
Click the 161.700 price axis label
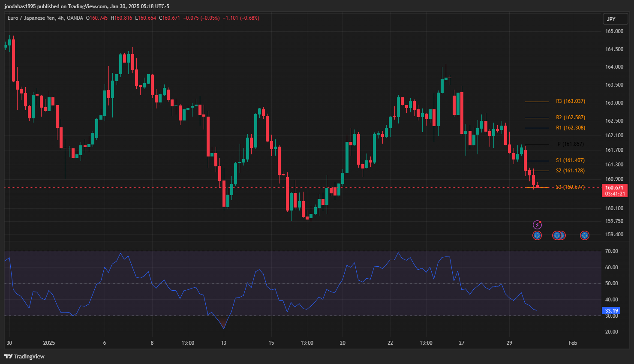(x=614, y=150)
